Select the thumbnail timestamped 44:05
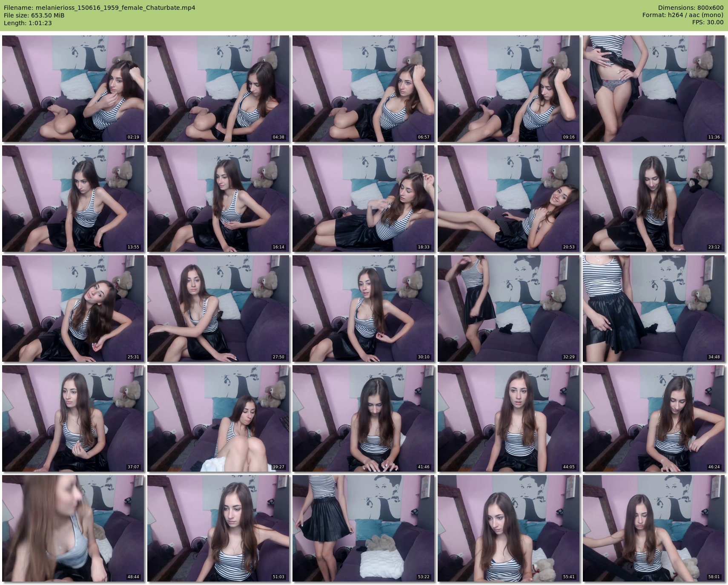The width and height of the screenshot is (728, 585). click(x=508, y=418)
